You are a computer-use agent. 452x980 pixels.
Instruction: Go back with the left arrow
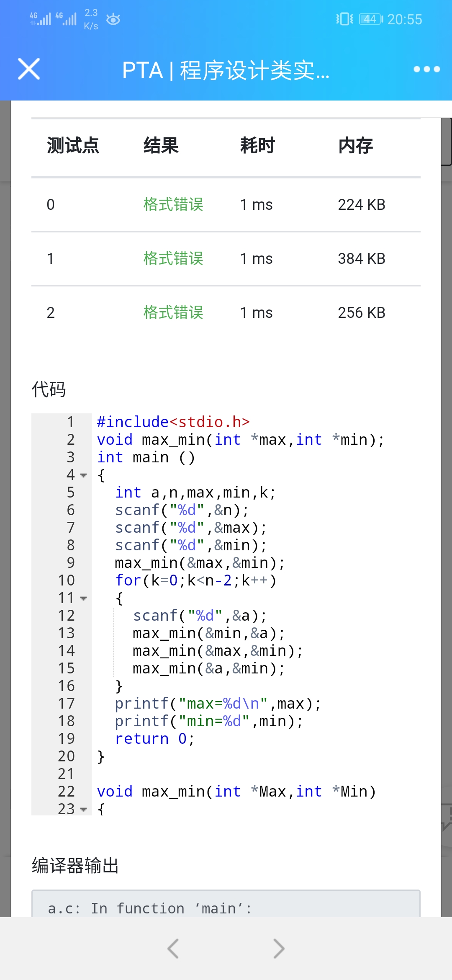(x=173, y=948)
